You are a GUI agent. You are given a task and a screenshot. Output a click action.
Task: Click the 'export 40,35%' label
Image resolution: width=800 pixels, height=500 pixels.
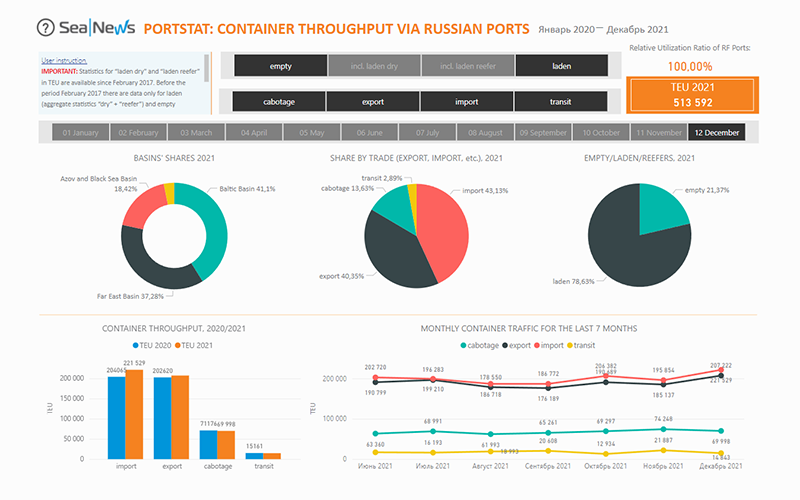tap(341, 276)
